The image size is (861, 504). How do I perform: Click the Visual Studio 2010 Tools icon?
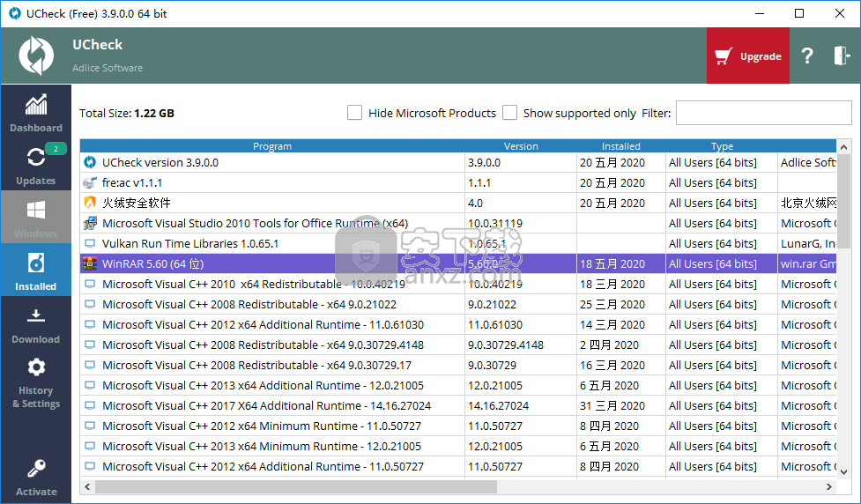(x=90, y=223)
